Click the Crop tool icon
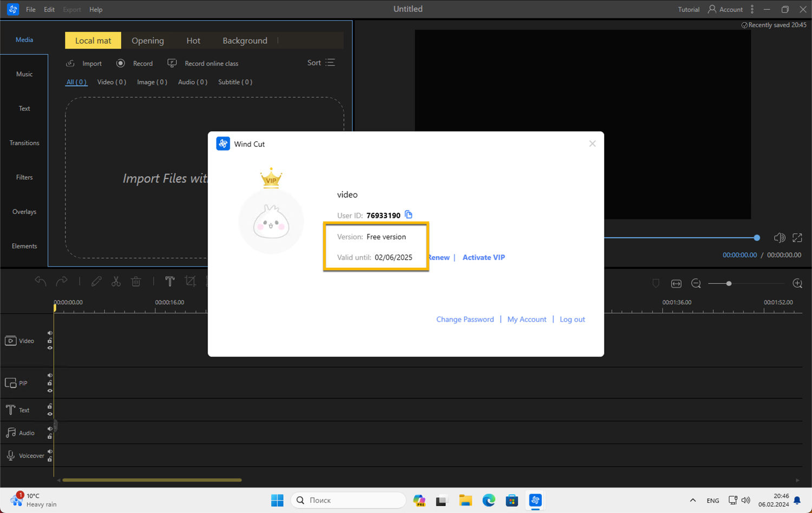 [190, 281]
